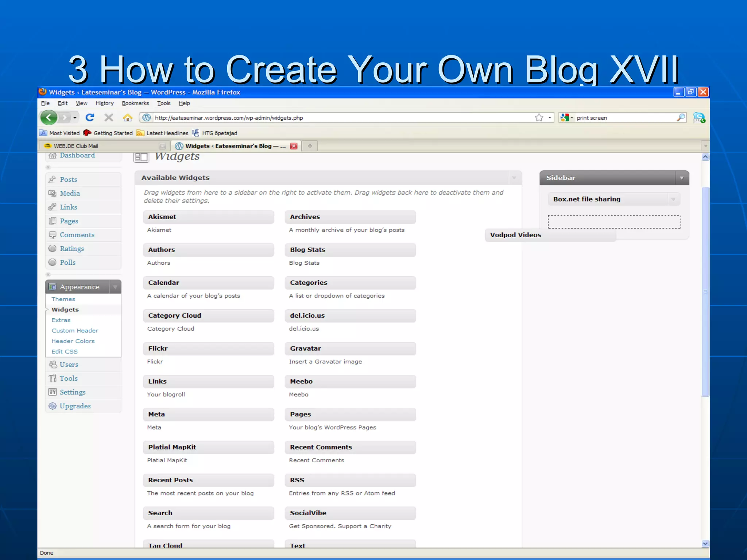Bookmark this page with the star icon
Viewport: 747px width, 560px height.
[x=539, y=117]
